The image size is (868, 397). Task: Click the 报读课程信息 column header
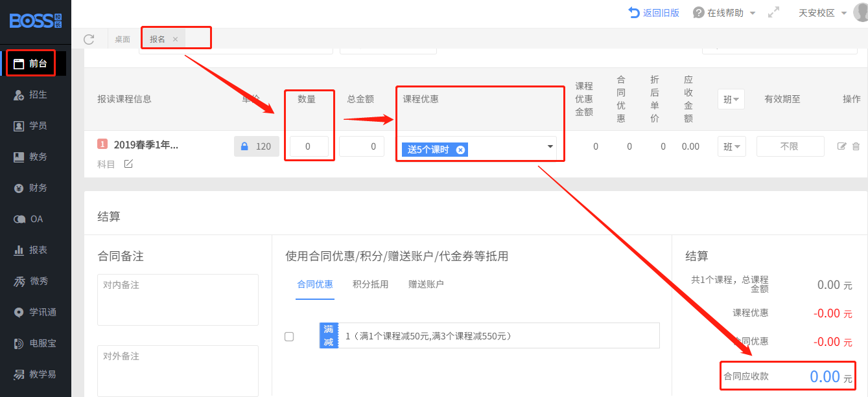point(124,99)
